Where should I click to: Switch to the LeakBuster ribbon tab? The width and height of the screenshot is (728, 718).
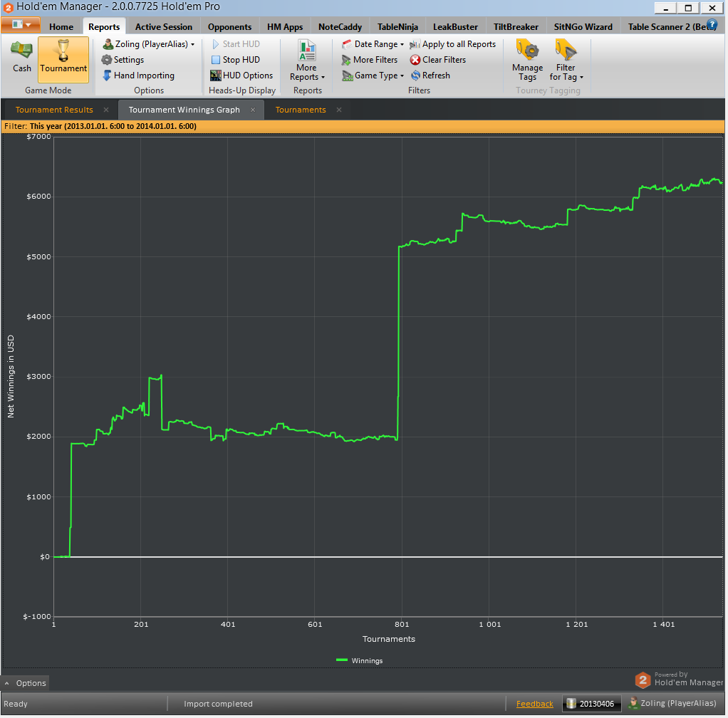455,27
